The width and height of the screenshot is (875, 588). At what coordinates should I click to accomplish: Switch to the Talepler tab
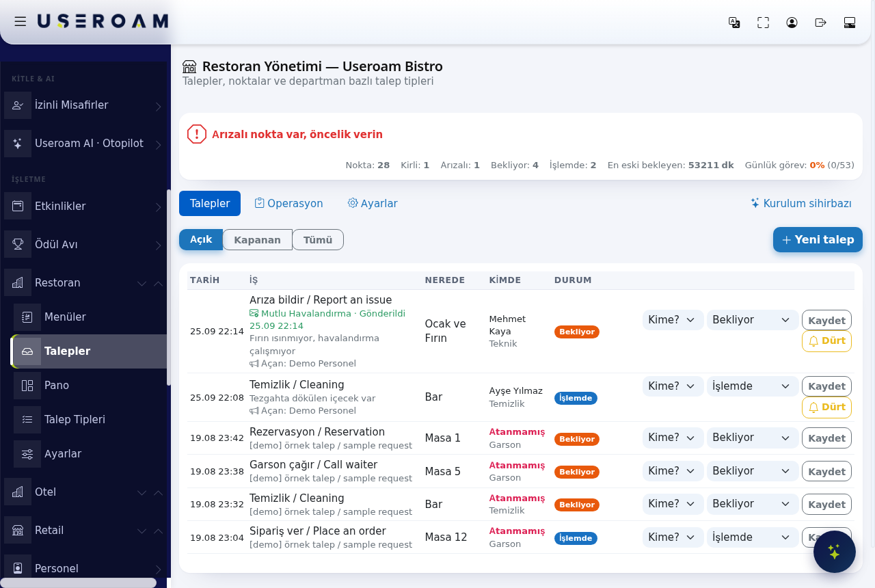[x=210, y=203]
